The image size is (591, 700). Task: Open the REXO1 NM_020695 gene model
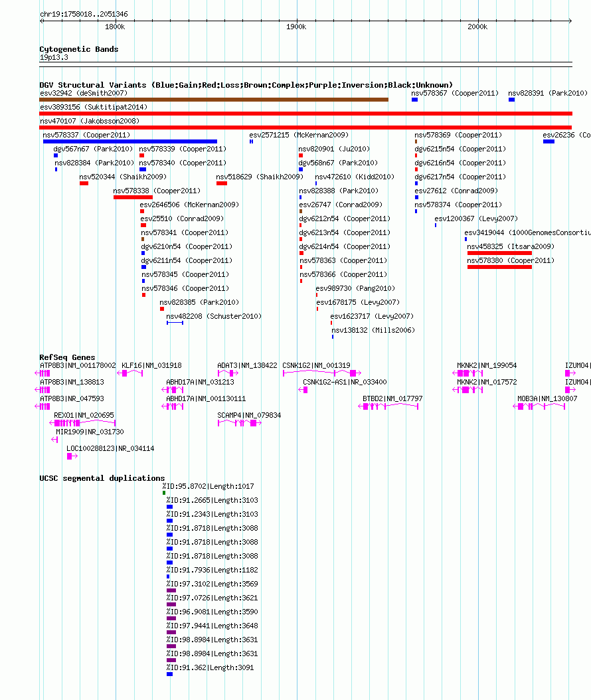82,423
